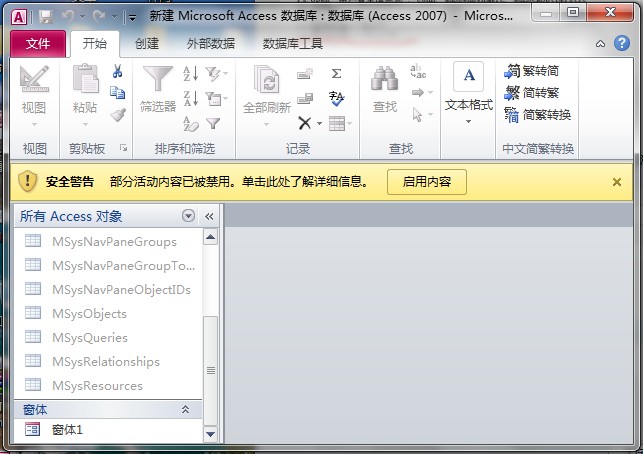The width and height of the screenshot is (643, 454).
Task: Open 所有 Access 对象 navigation pane menu
Action: pyautogui.click(x=188, y=215)
